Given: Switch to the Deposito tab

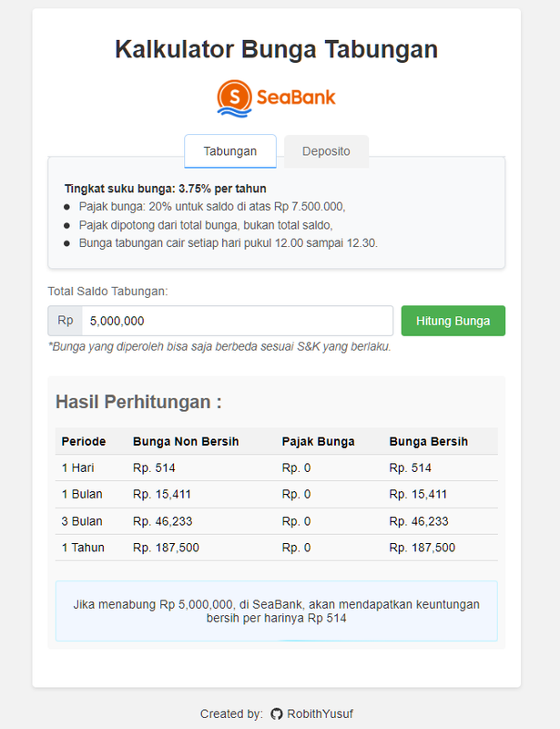Looking at the screenshot, I should pyautogui.click(x=326, y=151).
